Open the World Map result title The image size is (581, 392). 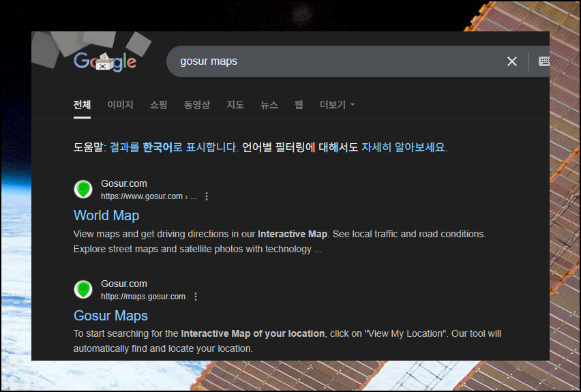(x=106, y=215)
